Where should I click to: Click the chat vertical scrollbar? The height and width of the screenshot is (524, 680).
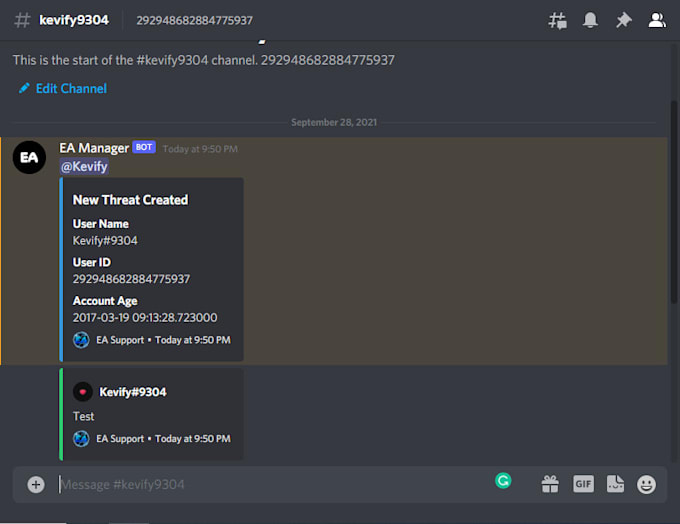(x=674, y=202)
